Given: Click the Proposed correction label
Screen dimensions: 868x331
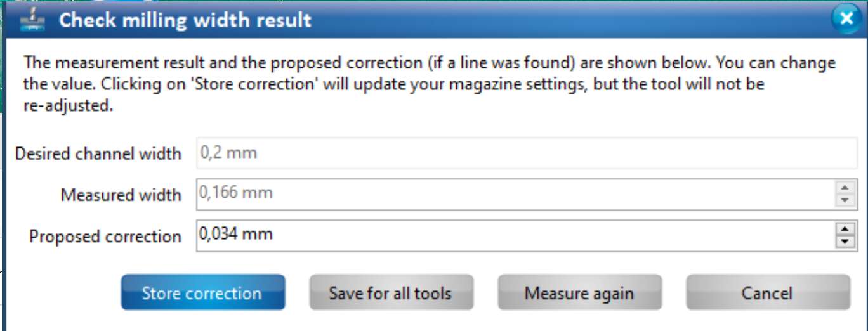Looking at the screenshot, I should point(105,237).
